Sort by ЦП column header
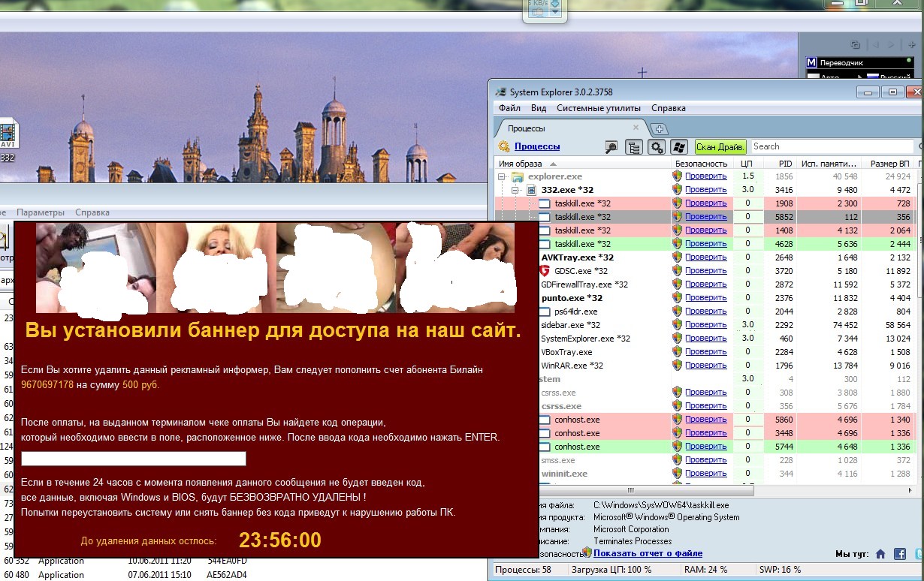Image resolution: width=924 pixels, height=581 pixels. [747, 164]
